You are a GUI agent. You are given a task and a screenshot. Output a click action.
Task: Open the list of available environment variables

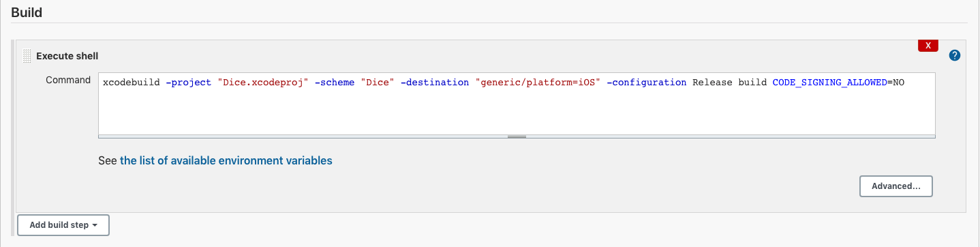[226, 161]
